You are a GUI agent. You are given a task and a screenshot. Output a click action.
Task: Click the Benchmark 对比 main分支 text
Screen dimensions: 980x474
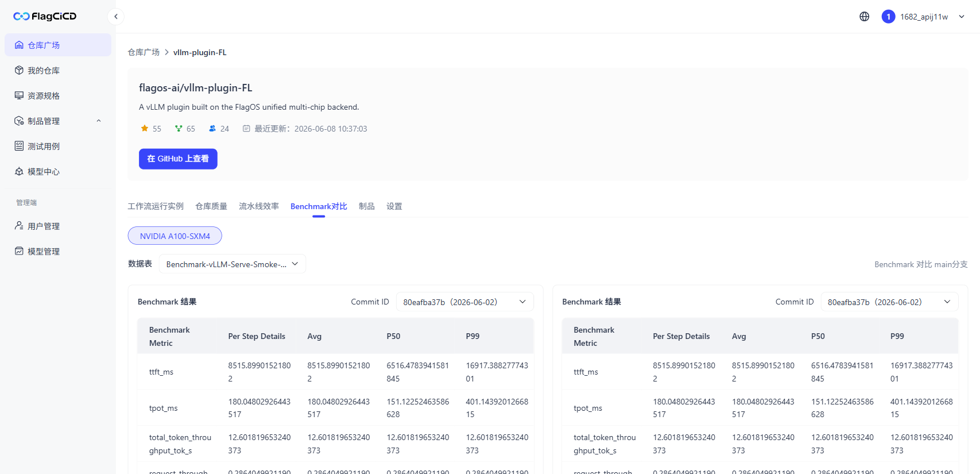pos(921,264)
